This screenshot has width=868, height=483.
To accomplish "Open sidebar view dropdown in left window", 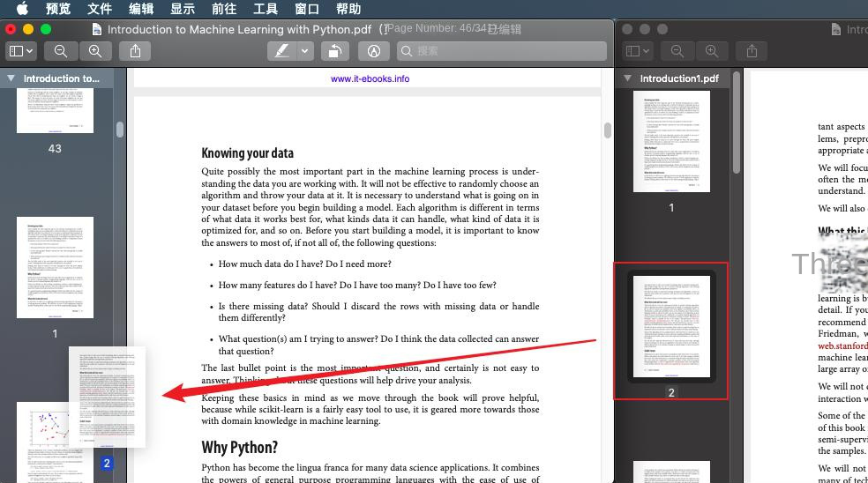I will coord(20,51).
